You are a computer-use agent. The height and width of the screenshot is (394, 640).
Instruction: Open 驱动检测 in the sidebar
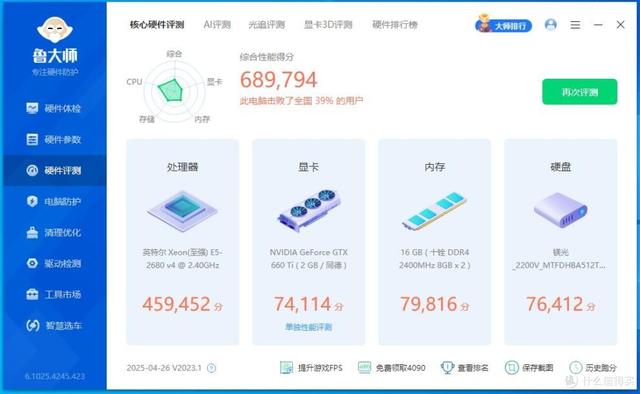coord(53,263)
